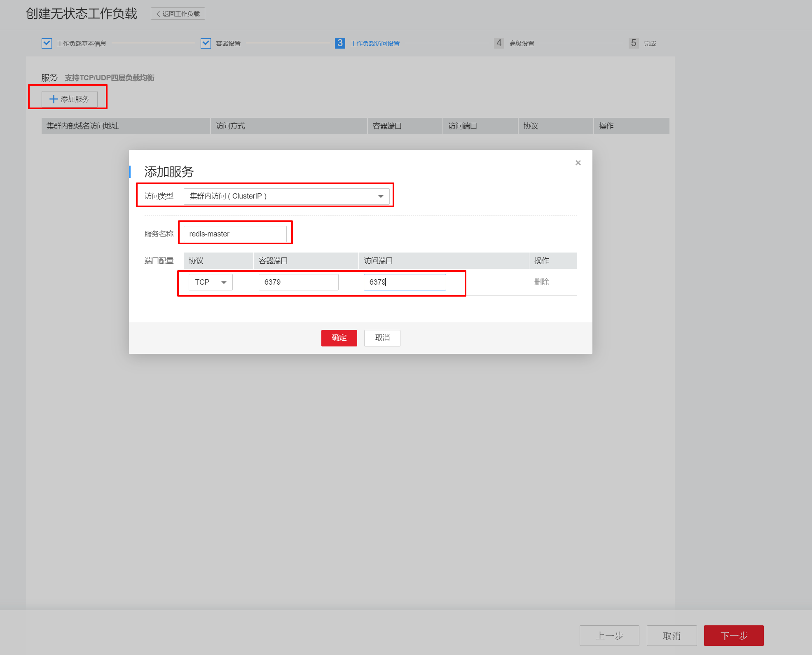Viewport: 812px width, 655px height.
Task: Click the 容器端口 6379 input field
Action: [298, 283]
